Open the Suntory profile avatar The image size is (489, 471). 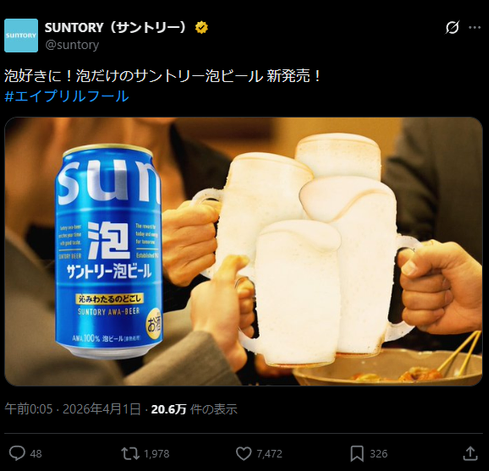pyautogui.click(x=21, y=35)
